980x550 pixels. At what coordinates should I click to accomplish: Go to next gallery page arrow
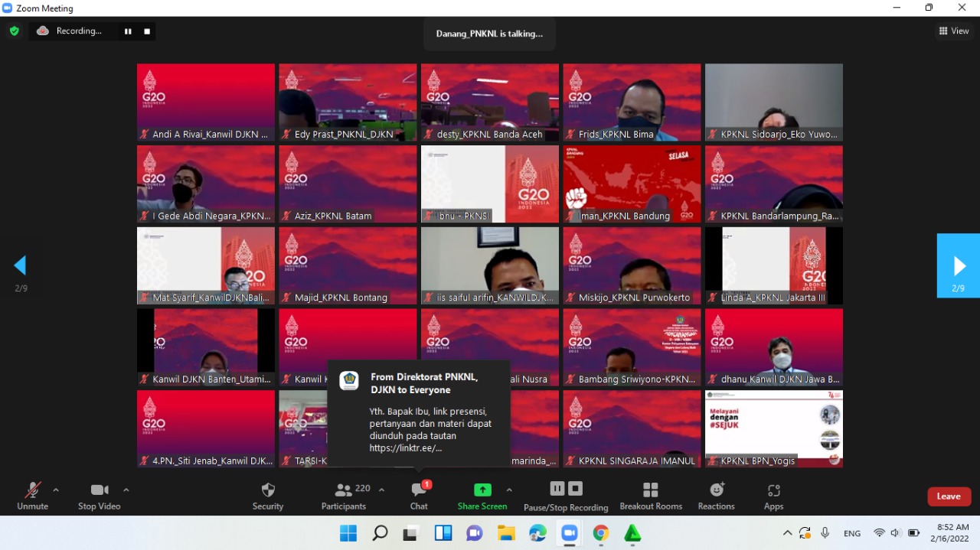959,265
